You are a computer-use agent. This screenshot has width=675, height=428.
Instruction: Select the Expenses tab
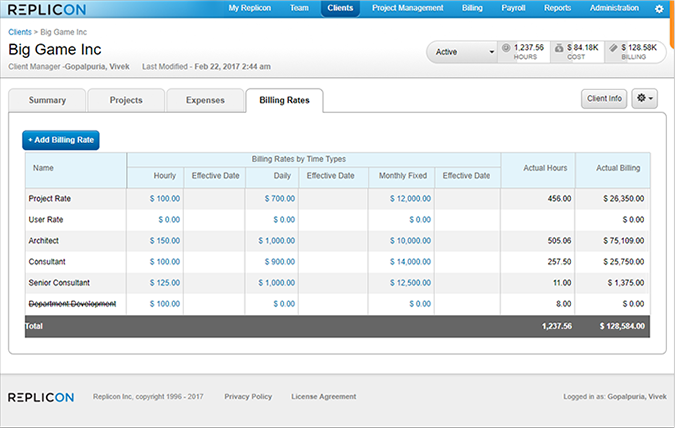[203, 100]
